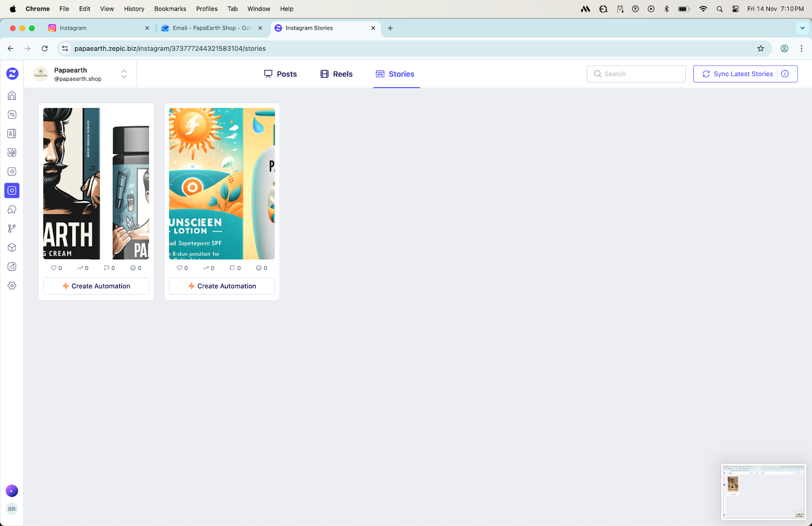
Task: Open Chrome three-dot menu
Action: (x=801, y=49)
